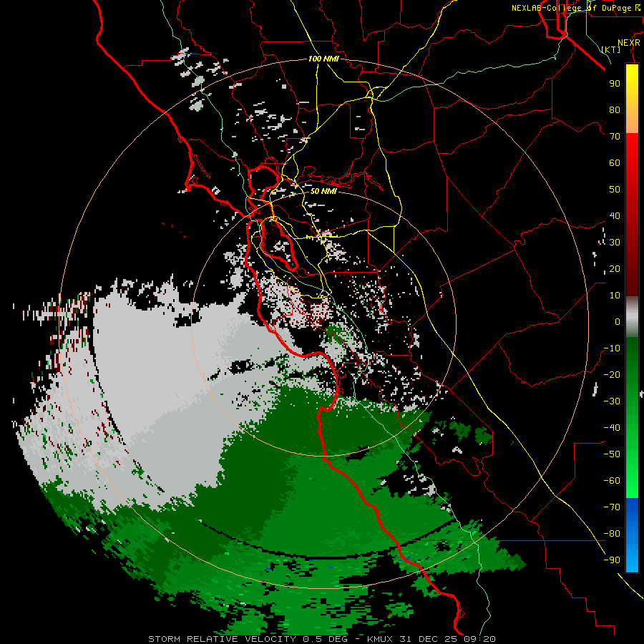Select the "90" value on velocity scale
This screenshot has height=644, width=644.
(x=615, y=84)
